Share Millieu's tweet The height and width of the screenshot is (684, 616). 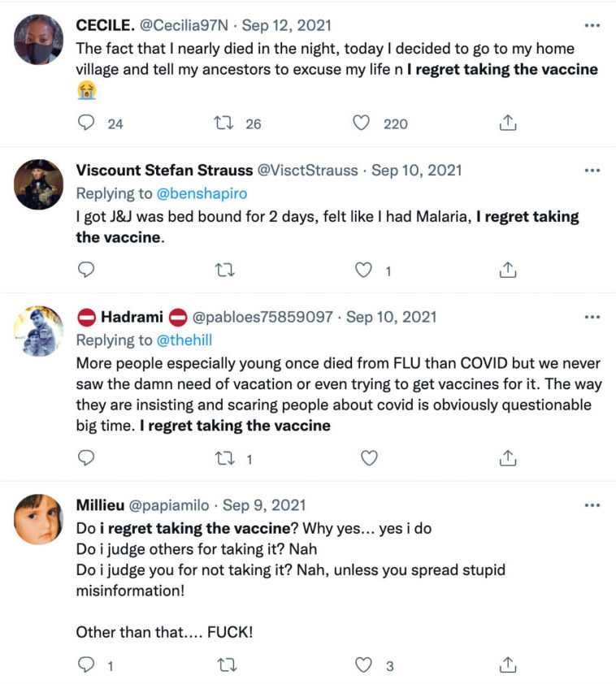coord(507,665)
